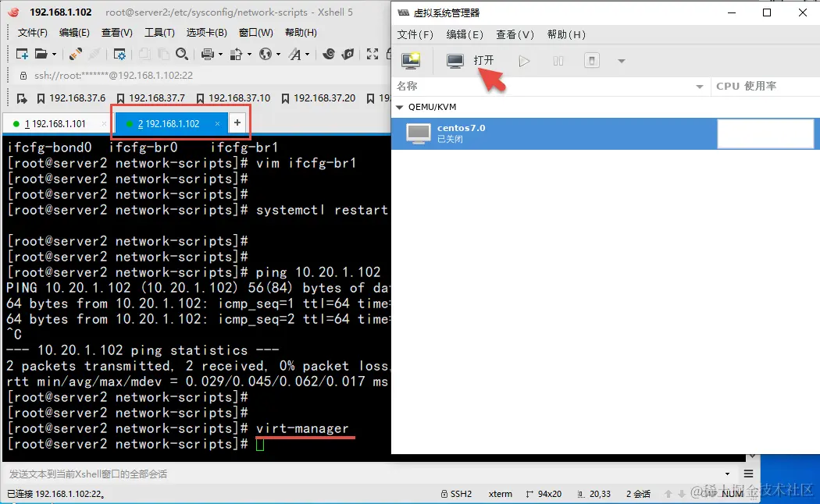The height and width of the screenshot is (504, 820).
Task: Click the 2 会话 status bar entry
Action: tap(638, 494)
